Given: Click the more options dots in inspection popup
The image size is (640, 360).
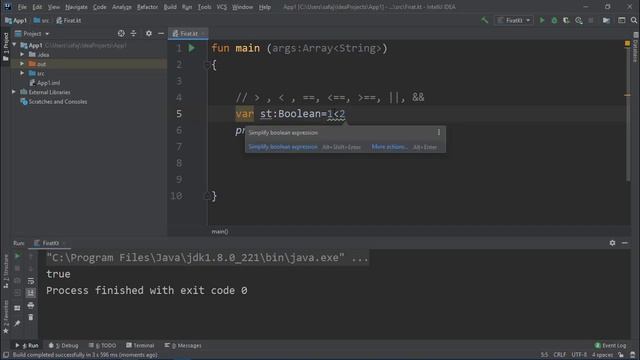Looking at the screenshot, I should click(439, 132).
